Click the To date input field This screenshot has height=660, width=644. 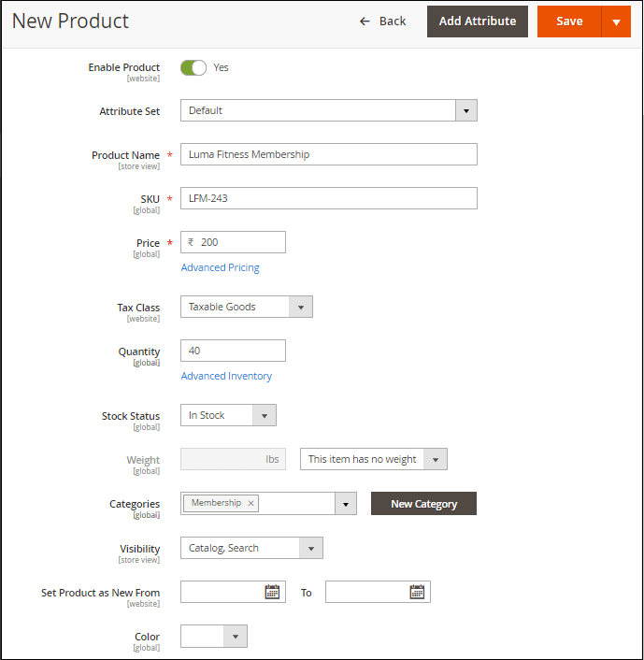pyautogui.click(x=378, y=592)
